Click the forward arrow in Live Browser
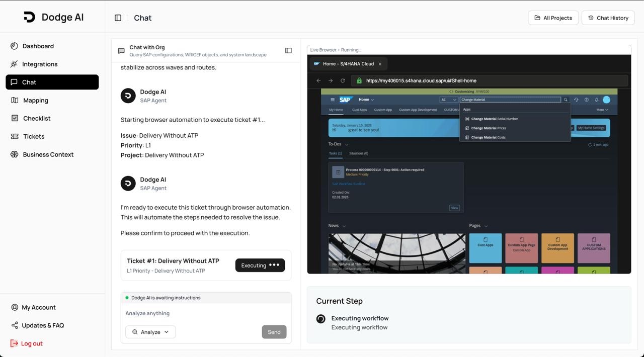Screen dimensions: 644x357 331,80
